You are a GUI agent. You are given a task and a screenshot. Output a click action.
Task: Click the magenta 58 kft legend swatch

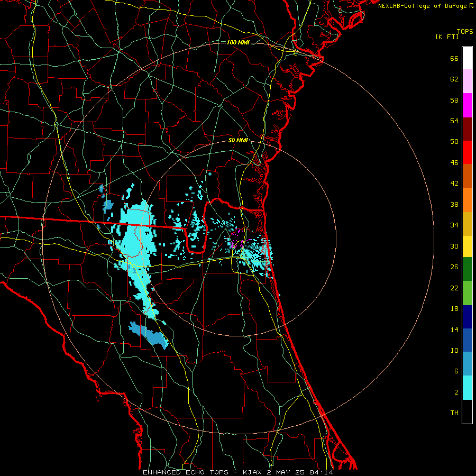pos(467,105)
